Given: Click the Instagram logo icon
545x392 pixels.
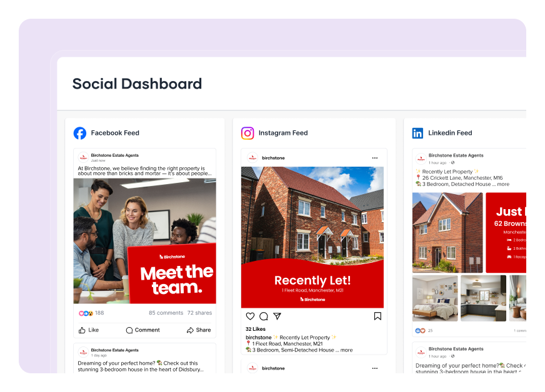Looking at the screenshot, I should [x=247, y=133].
